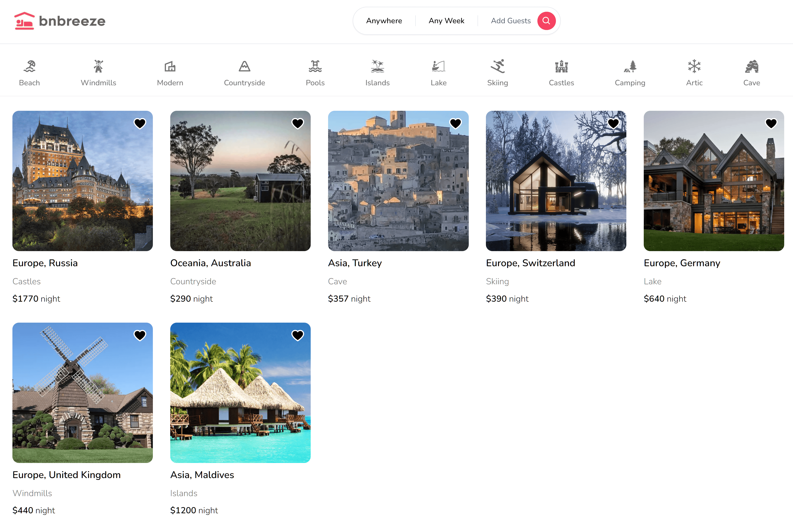The height and width of the screenshot is (532, 793).
Task: Open the Australia countryside listing photo
Action: click(x=240, y=181)
